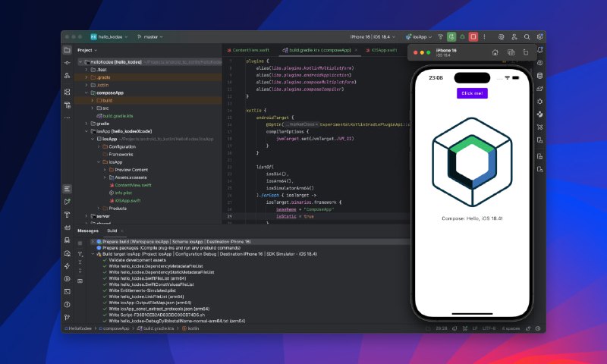
Task: Tap the Click me! button in the simulator
Action: click(x=472, y=93)
